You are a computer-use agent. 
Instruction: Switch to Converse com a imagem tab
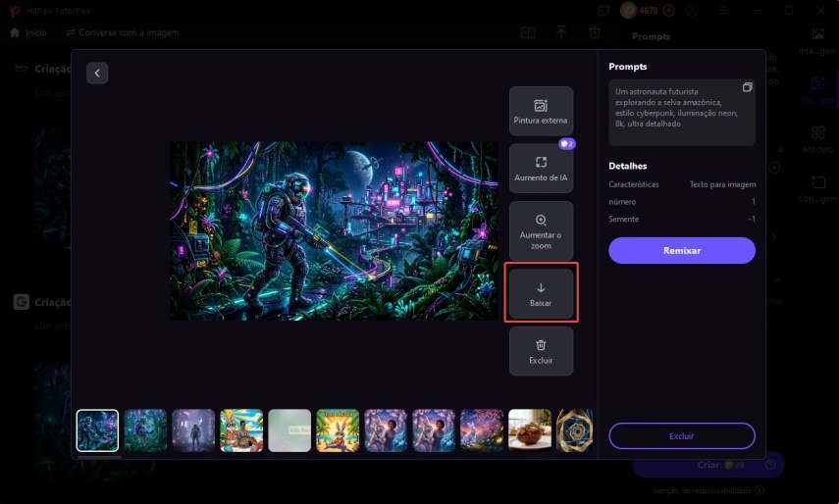pyautogui.click(x=123, y=32)
